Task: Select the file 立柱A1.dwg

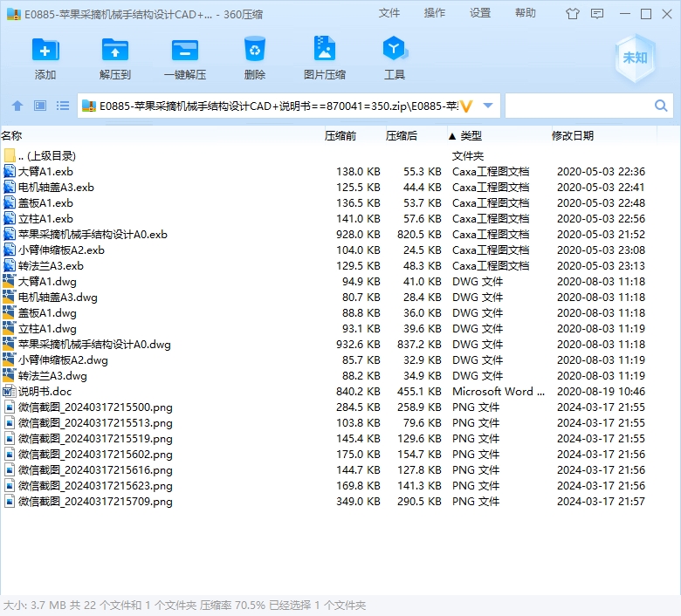Action: 47,329
